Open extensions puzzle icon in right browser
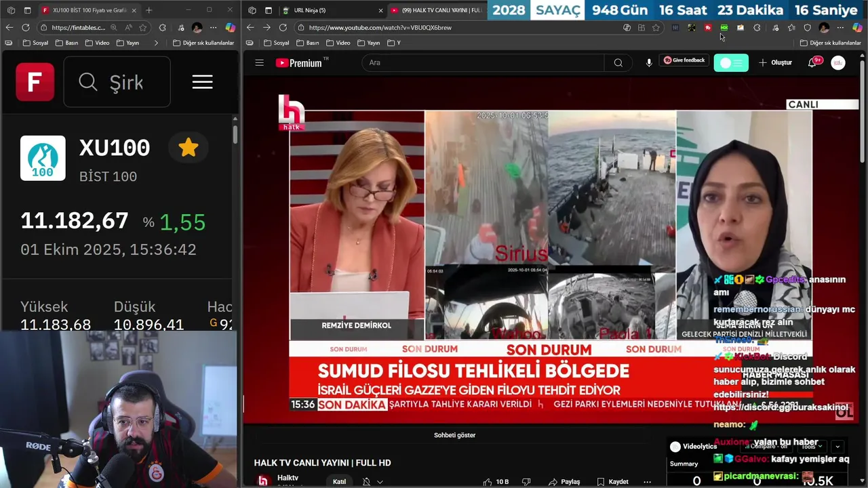This screenshot has height=488, width=868. 757,28
